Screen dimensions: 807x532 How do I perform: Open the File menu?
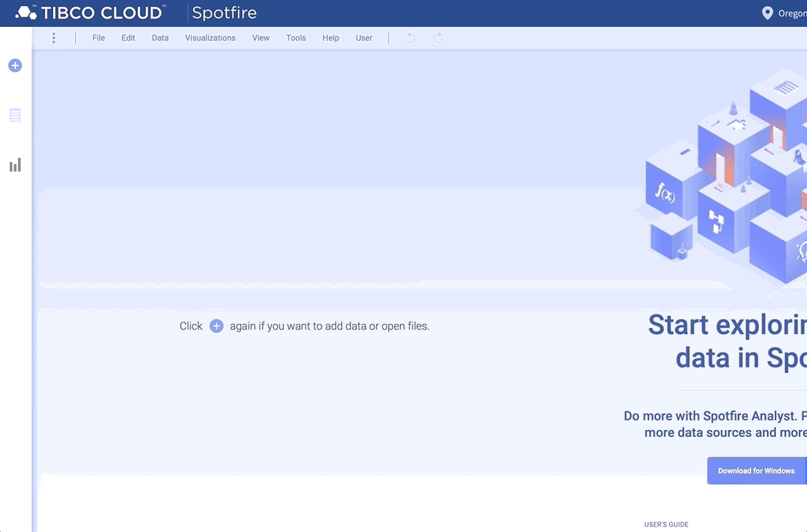(x=99, y=38)
